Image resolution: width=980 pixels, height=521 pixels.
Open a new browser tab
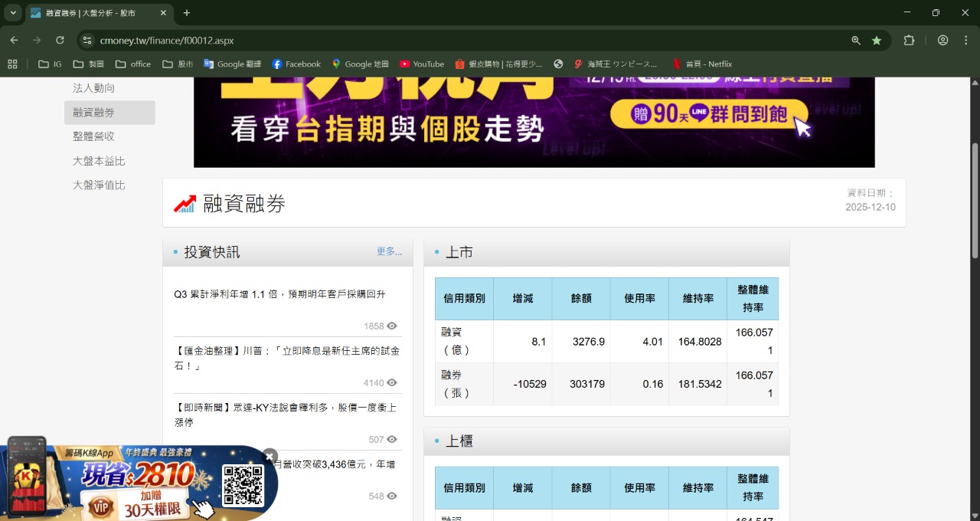point(187,13)
